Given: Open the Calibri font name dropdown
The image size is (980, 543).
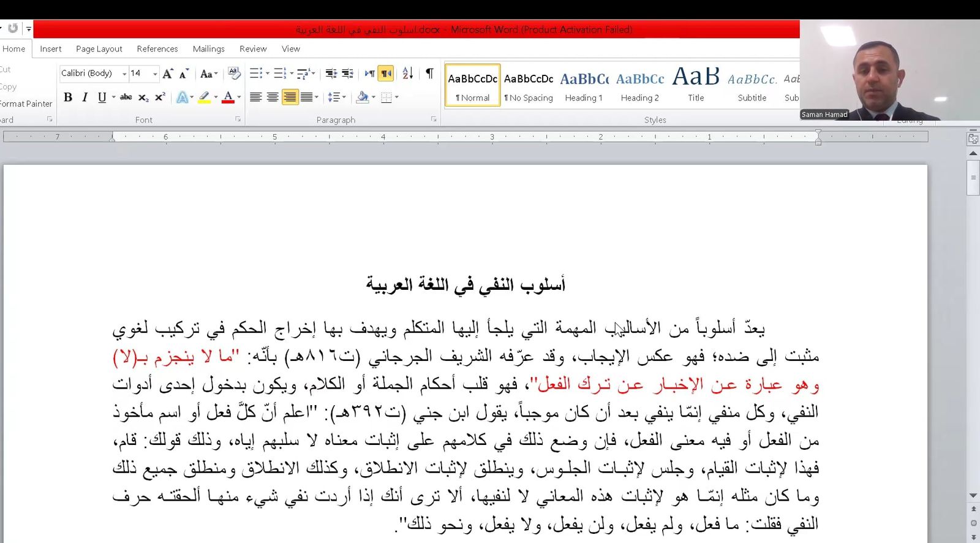Looking at the screenshot, I should point(124,74).
